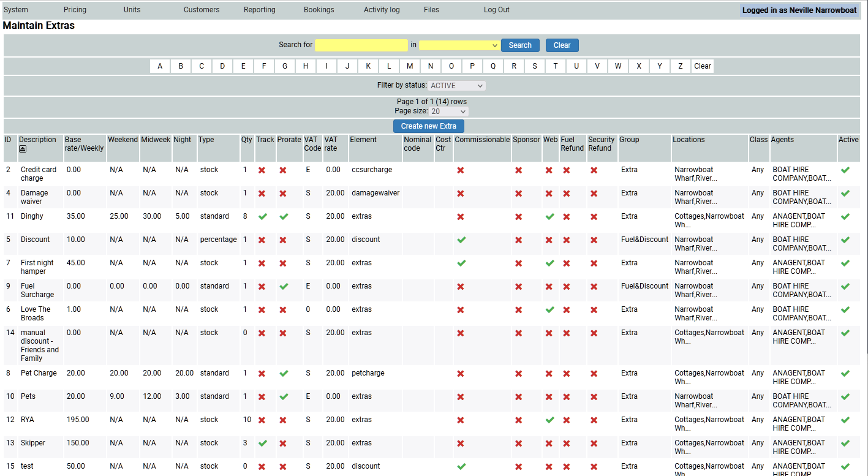Click the sort icon under Description header

[x=23, y=149]
